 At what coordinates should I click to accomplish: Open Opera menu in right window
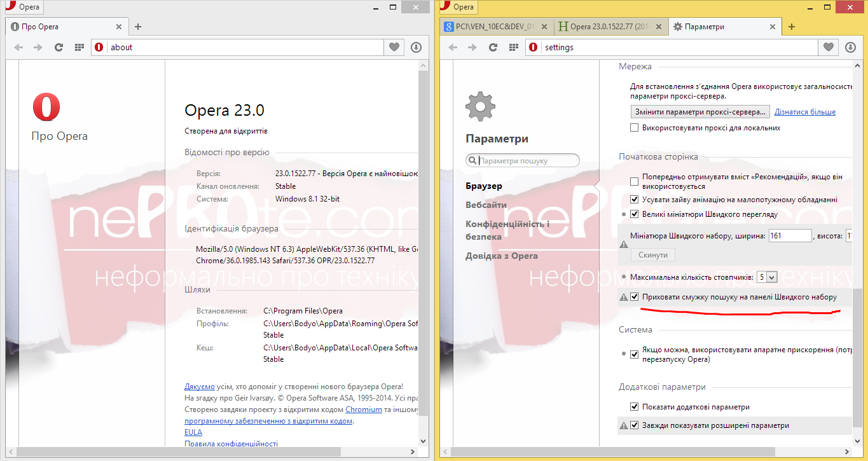pyautogui.click(x=459, y=7)
